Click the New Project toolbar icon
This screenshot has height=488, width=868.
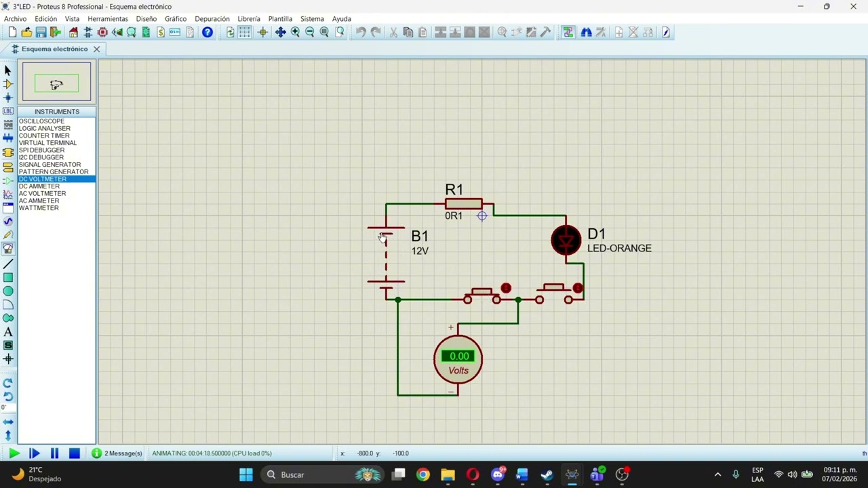12,33
